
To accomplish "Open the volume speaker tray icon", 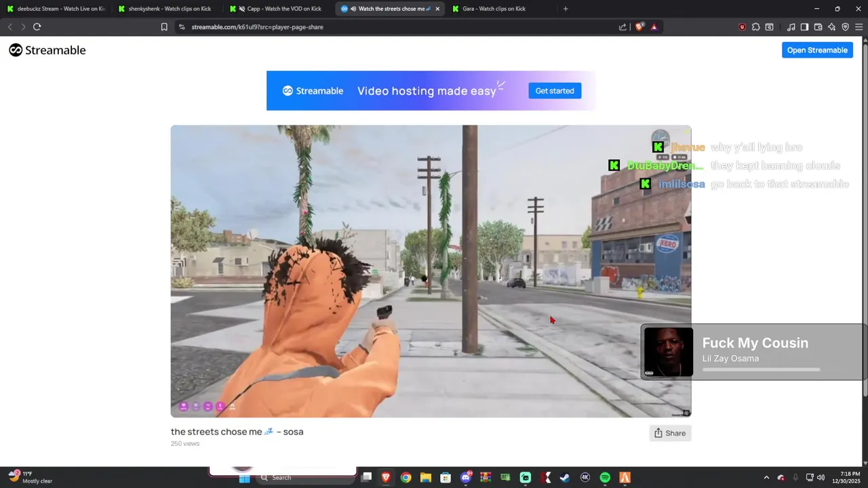I will click(x=821, y=478).
